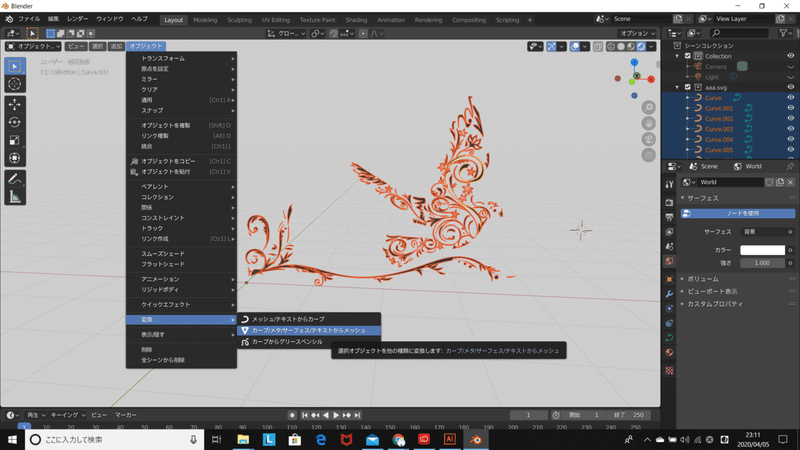Uncheck the aaa.svg collection checkbox
This screenshot has width=800, height=450.
(x=688, y=87)
